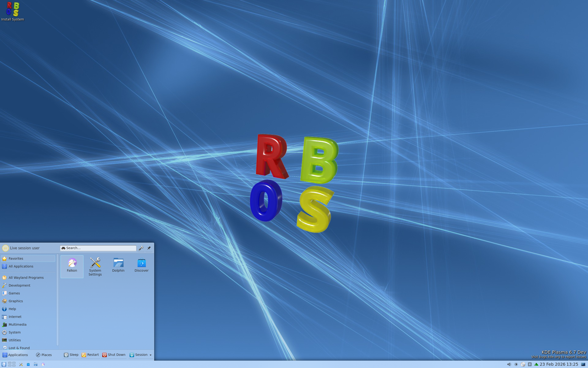Select All Applications category

(x=28, y=266)
